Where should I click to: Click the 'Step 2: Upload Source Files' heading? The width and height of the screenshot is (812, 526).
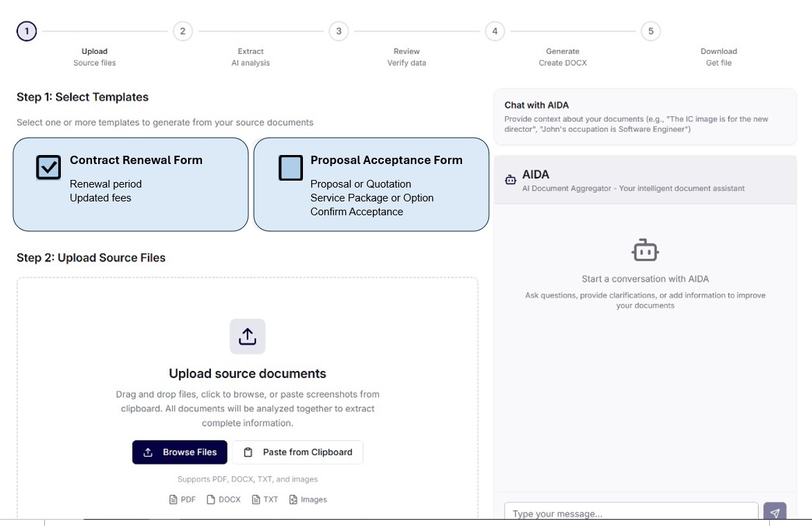[x=91, y=257]
